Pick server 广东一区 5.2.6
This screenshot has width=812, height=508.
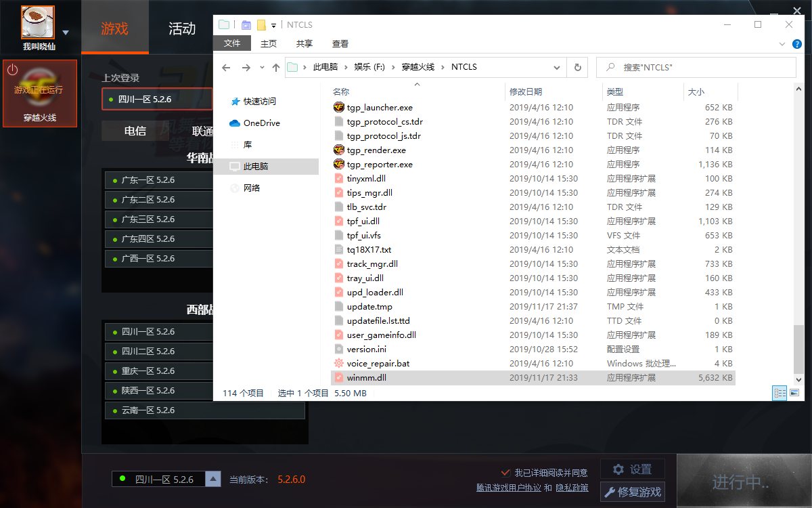[160, 180]
